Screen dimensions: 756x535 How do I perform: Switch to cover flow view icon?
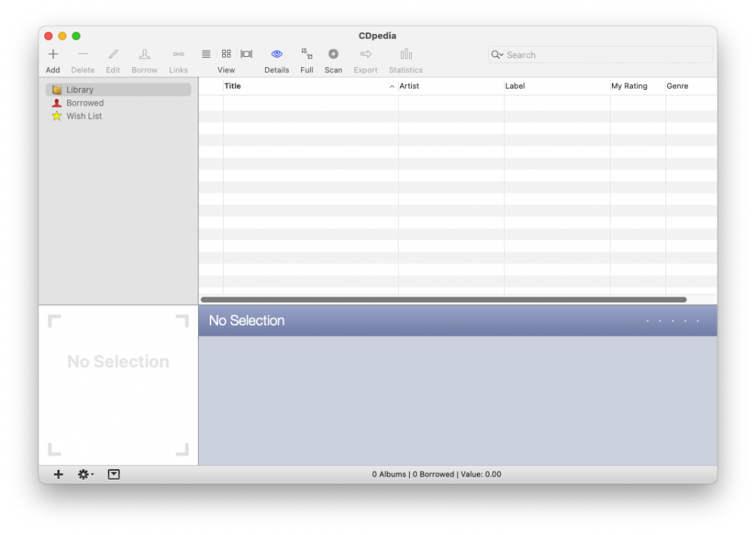(x=247, y=54)
